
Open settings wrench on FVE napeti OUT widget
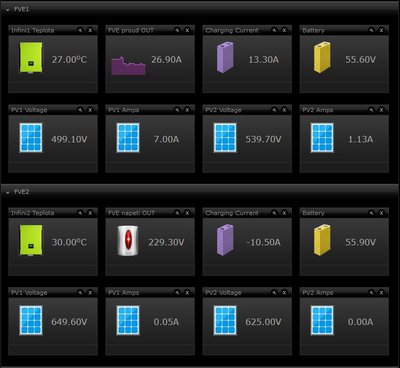tap(177, 213)
